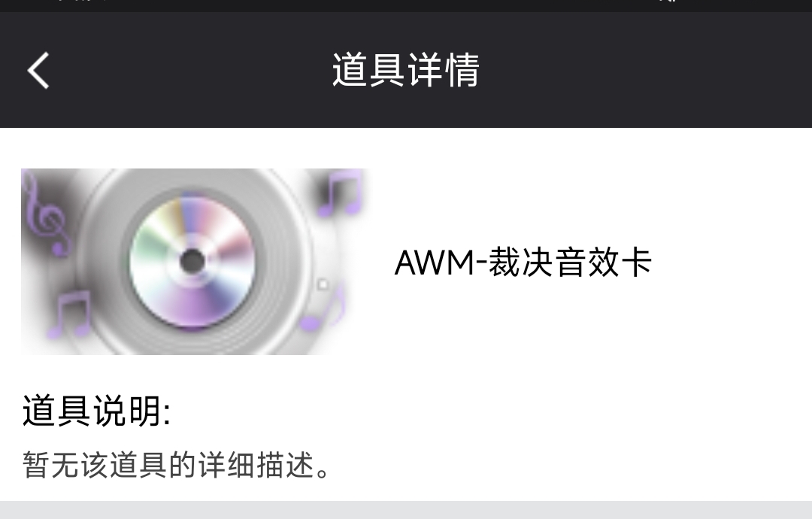Click the faded music note under the small square

pyautogui.click(x=323, y=311)
